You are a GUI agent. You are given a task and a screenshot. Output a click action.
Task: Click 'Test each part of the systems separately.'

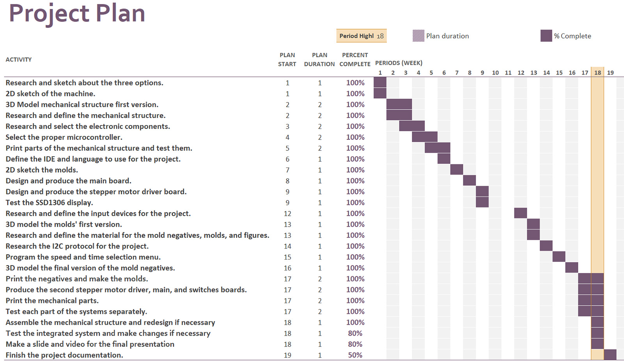[76, 312]
